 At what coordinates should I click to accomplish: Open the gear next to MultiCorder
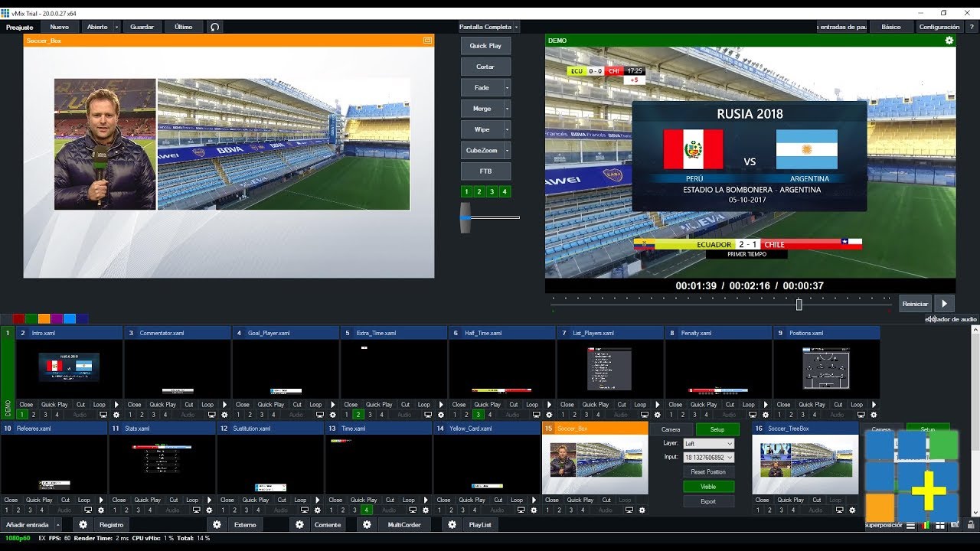[367, 524]
